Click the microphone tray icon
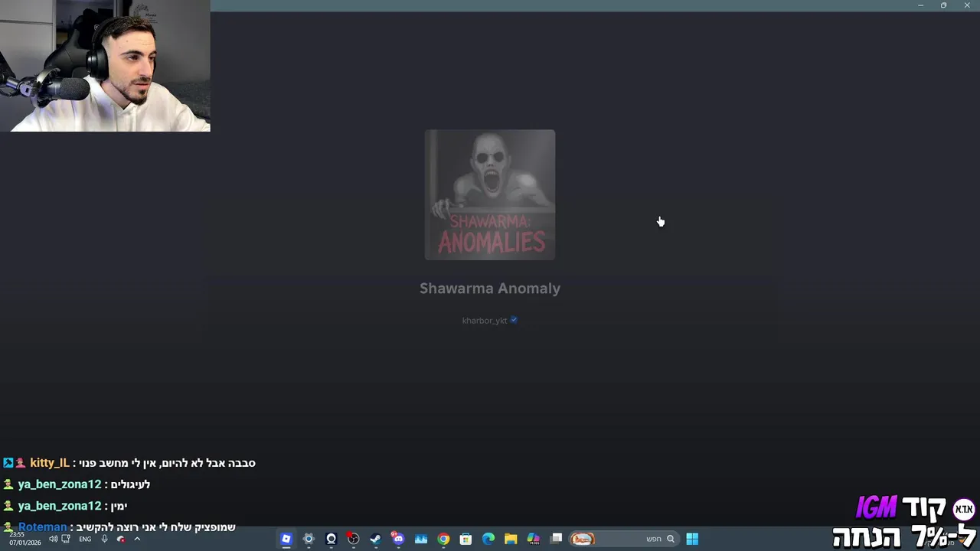The width and height of the screenshot is (980, 551). 105,539
